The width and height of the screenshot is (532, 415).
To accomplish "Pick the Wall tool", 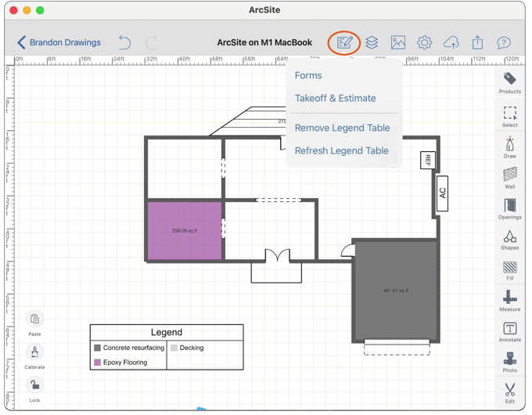I will [509, 177].
